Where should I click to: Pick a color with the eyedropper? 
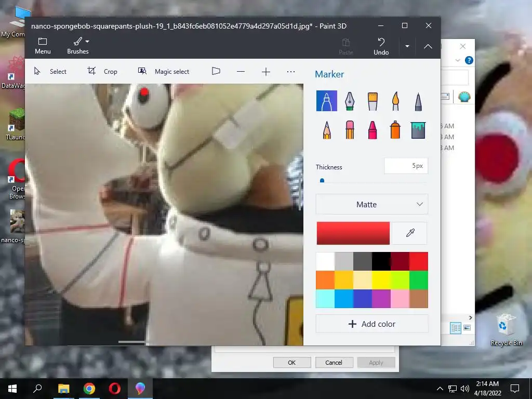tap(410, 233)
